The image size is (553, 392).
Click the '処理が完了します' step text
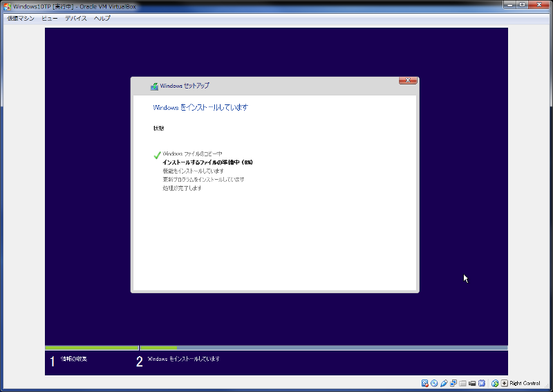pos(182,188)
